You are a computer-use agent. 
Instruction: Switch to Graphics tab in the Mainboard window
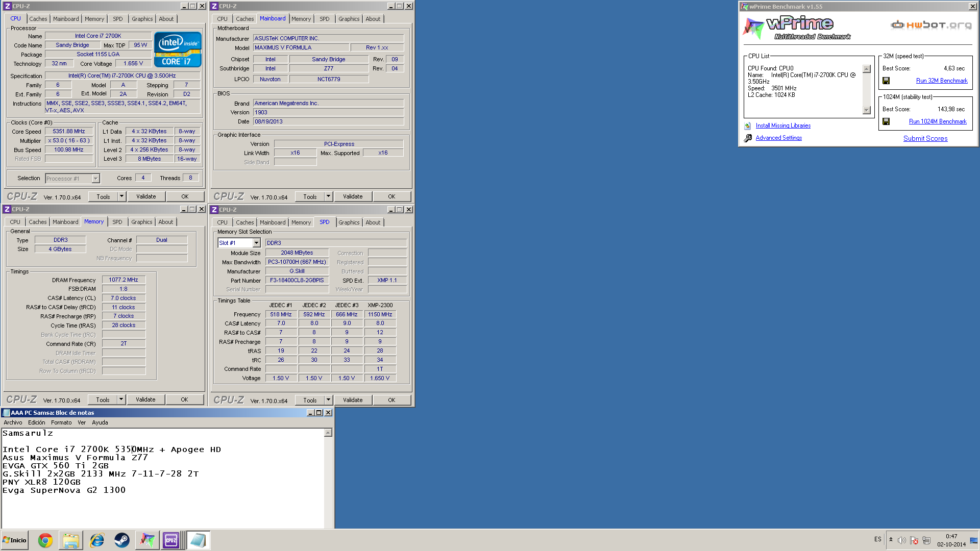349,19
